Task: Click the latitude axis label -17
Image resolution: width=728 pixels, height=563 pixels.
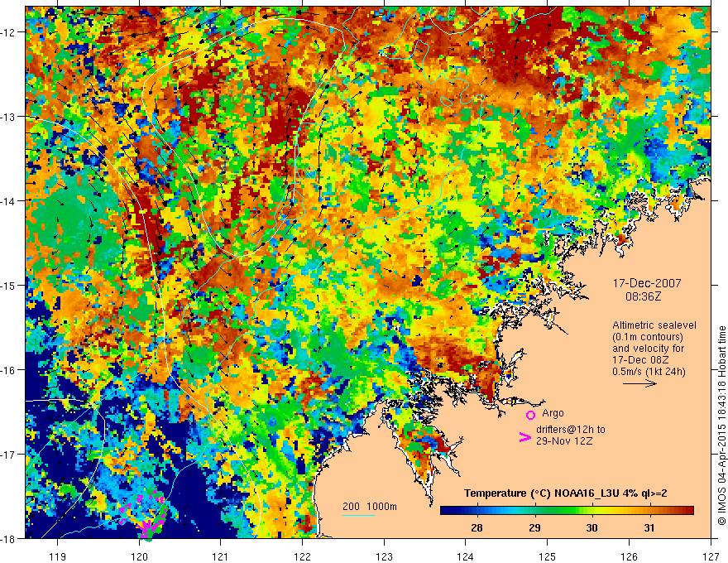Action: [x=9, y=455]
